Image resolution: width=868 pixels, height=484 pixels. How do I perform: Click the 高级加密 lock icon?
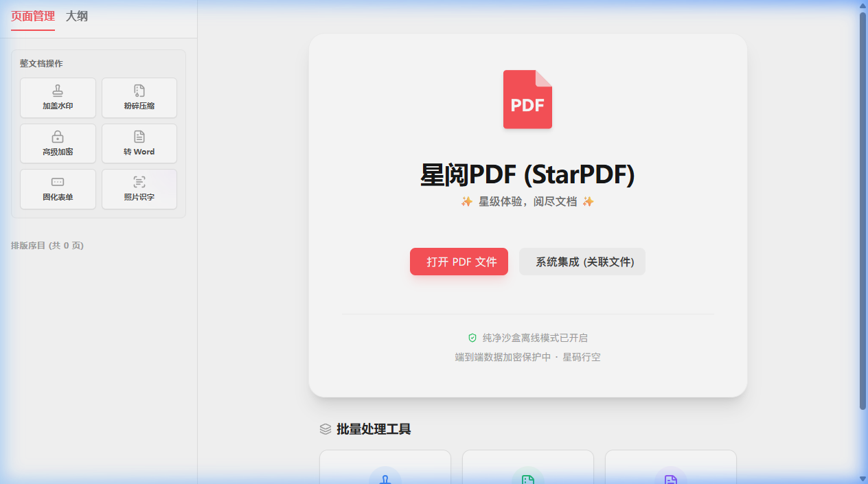(58, 137)
